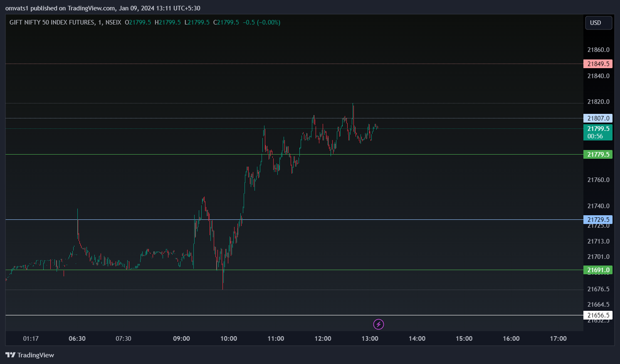620x364 pixels.
Task: Click the 21760.0 price scale value
Action: (598, 180)
